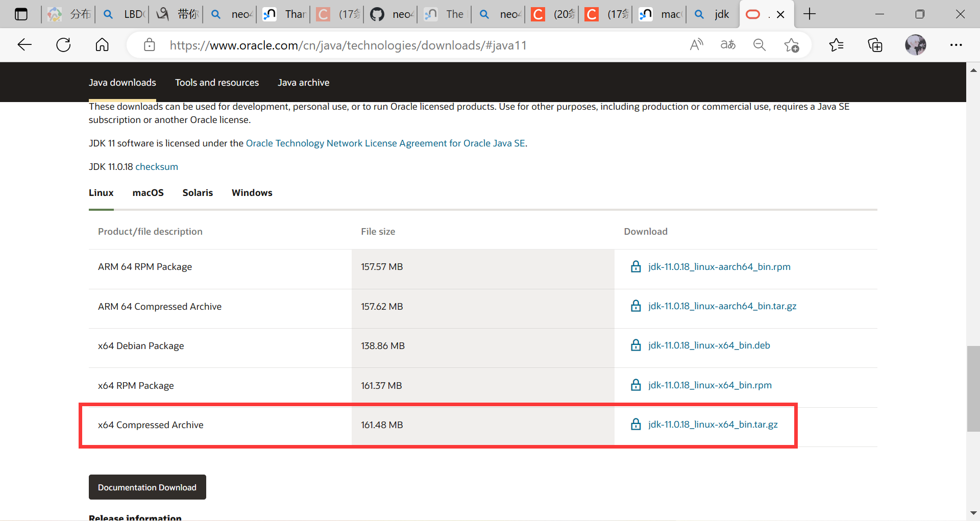Switch to the LBD search tab
Viewport: 980px width, 521px height.
coord(124,14)
